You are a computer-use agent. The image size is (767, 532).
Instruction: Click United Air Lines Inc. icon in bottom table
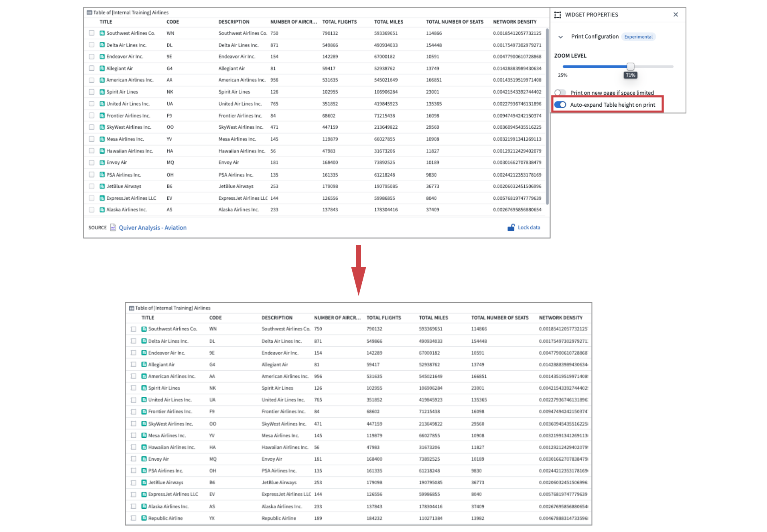point(144,400)
